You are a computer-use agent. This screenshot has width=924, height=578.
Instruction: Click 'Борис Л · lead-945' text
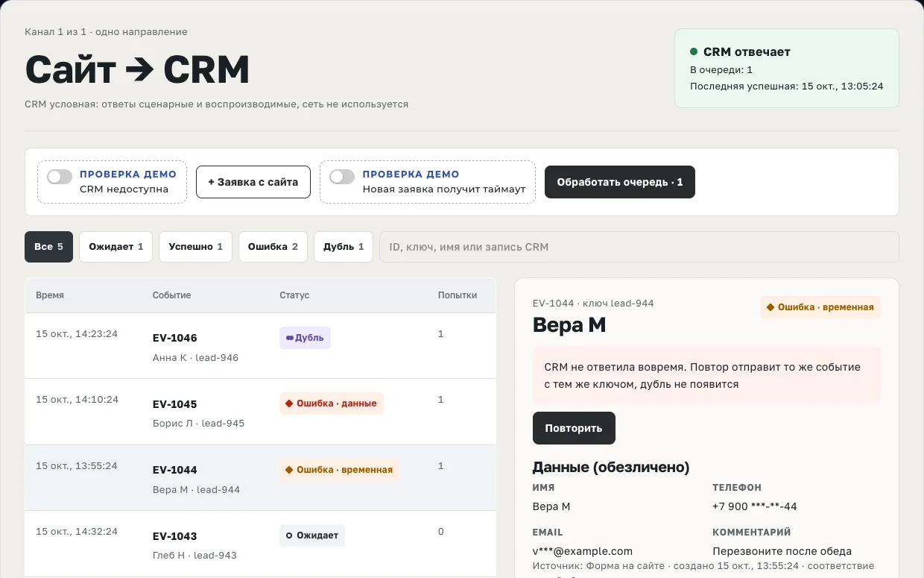[x=198, y=424]
